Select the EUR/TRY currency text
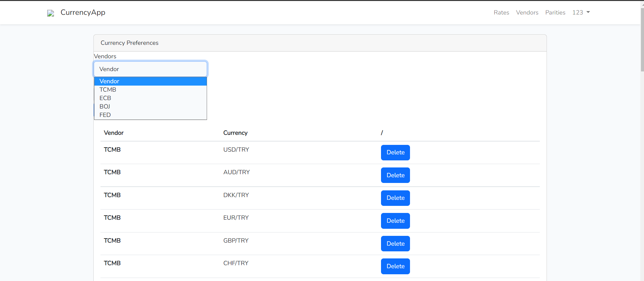 236,218
